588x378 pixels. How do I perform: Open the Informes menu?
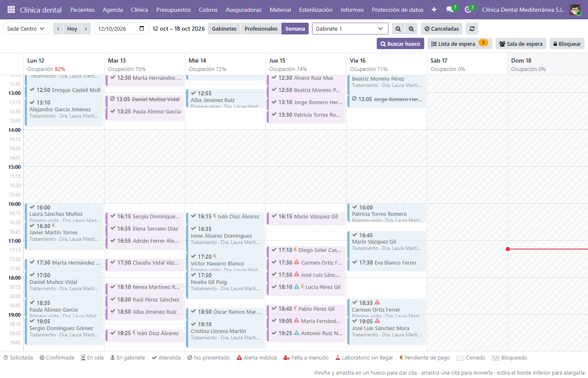click(352, 10)
